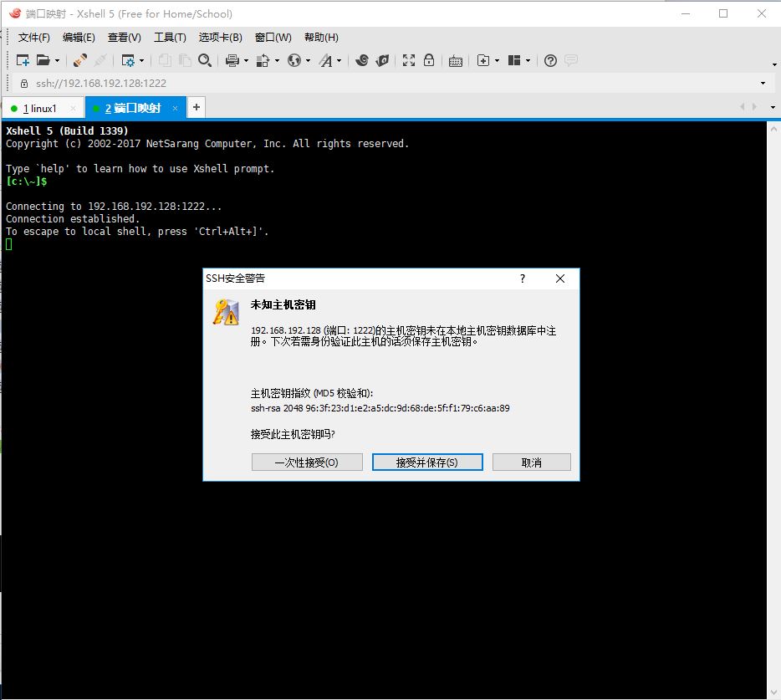Click the Xshell app icon in title bar
This screenshot has height=700, width=781.
coord(15,13)
